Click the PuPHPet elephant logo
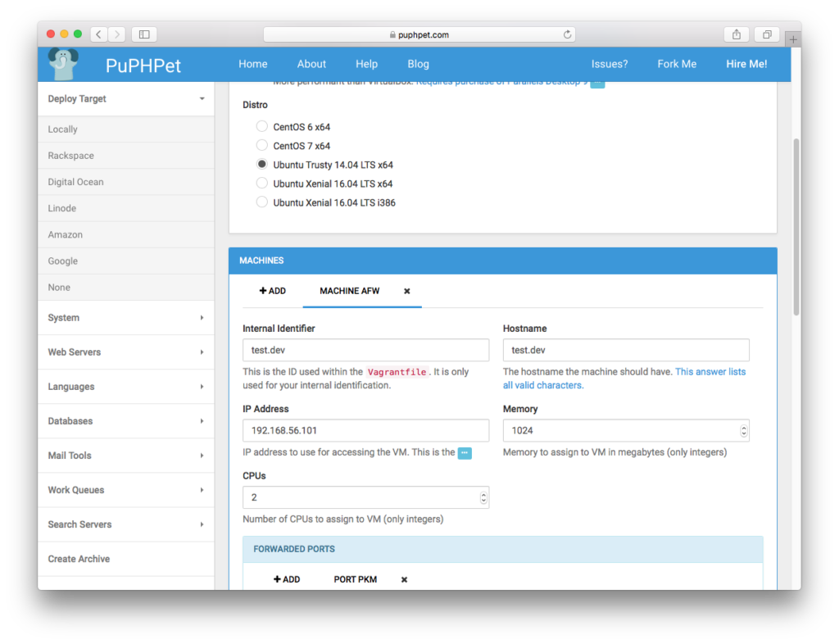Image resolution: width=839 pixels, height=644 pixels. coord(63,64)
